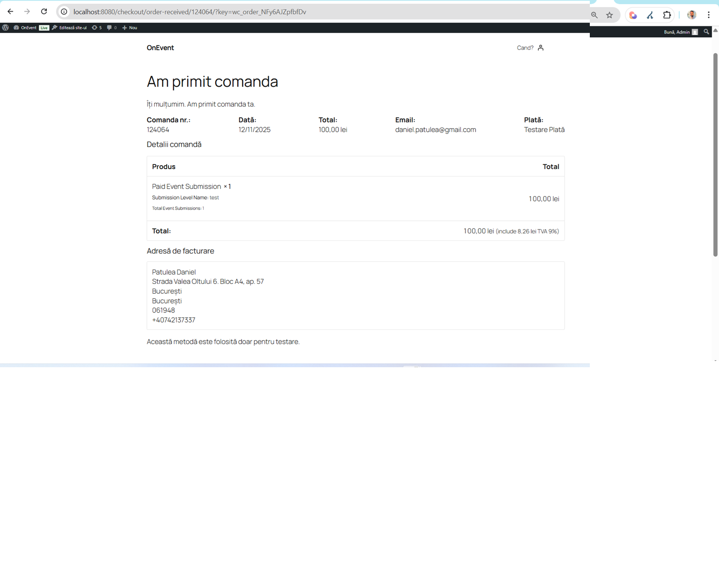This screenshot has width=719, height=588.
Task: Reload the page with refresh button
Action: pos(44,12)
